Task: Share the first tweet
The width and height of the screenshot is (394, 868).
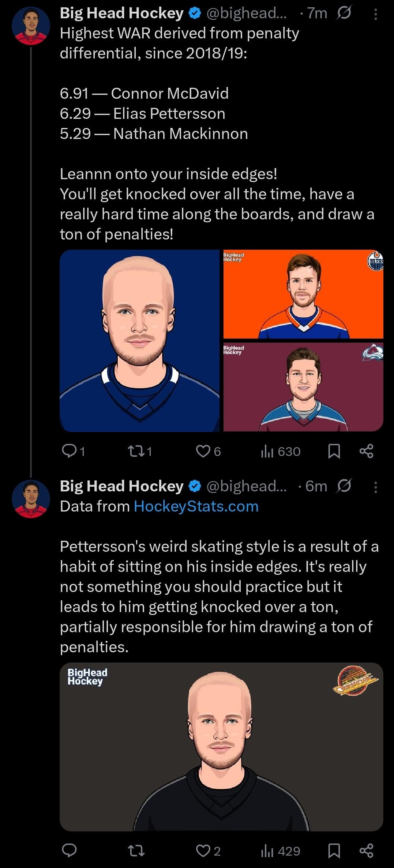Action: [x=366, y=451]
